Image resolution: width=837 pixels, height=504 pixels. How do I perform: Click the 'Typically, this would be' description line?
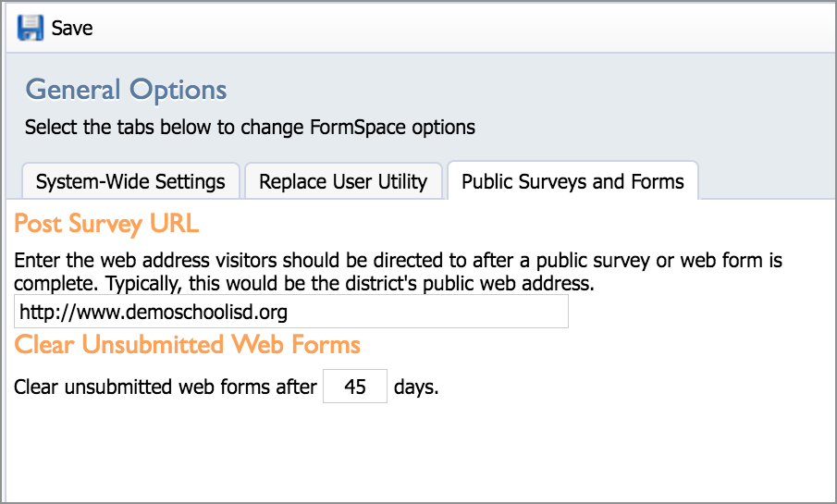click(303, 284)
